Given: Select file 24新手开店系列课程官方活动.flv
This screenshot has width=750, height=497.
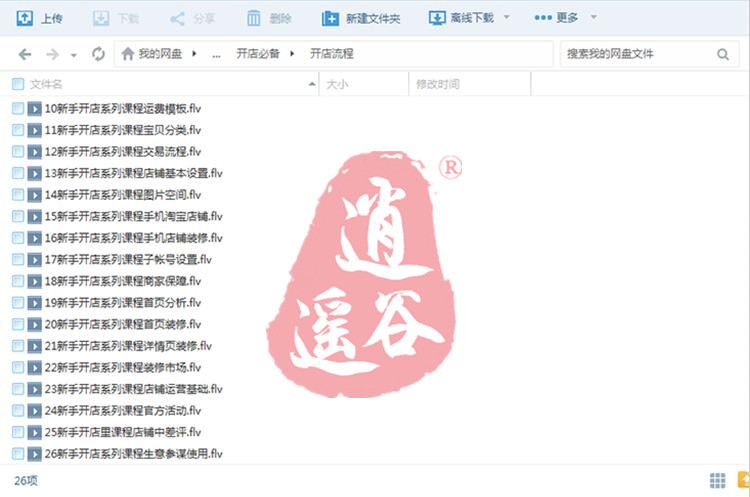Looking at the screenshot, I should click(x=123, y=410).
